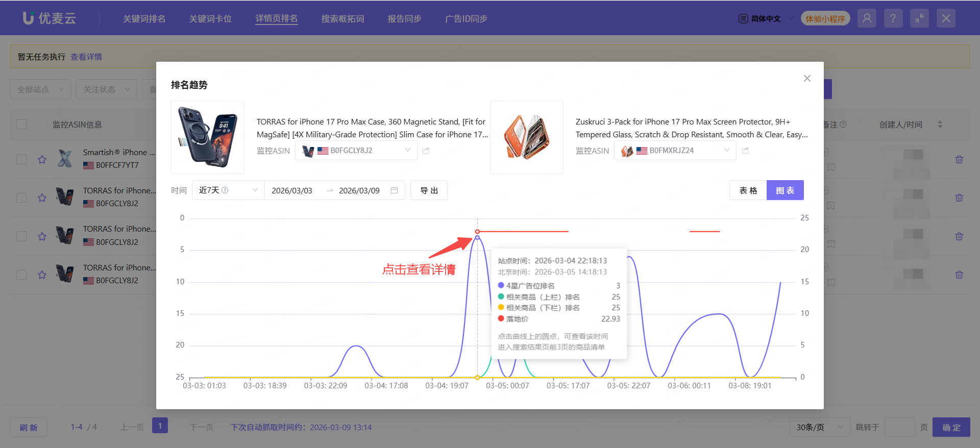Click the Zuskruci 3-Pack screen protector title
Image resolution: width=980 pixels, height=448 pixels.
pyautogui.click(x=692, y=128)
